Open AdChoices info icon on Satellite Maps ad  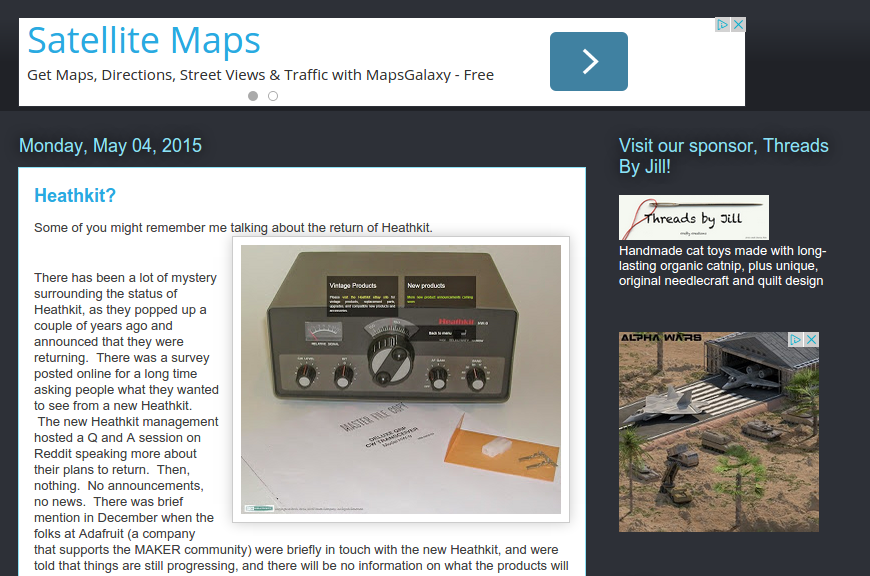[722, 25]
